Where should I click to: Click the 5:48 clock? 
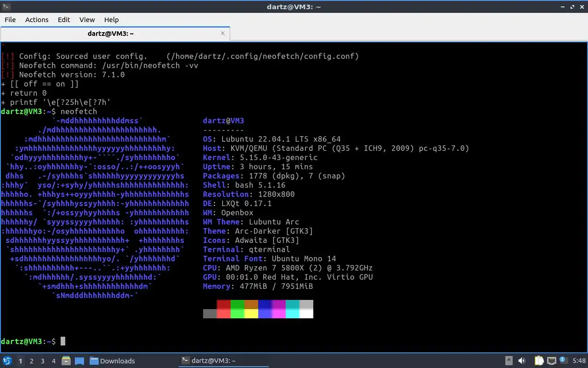579,361
